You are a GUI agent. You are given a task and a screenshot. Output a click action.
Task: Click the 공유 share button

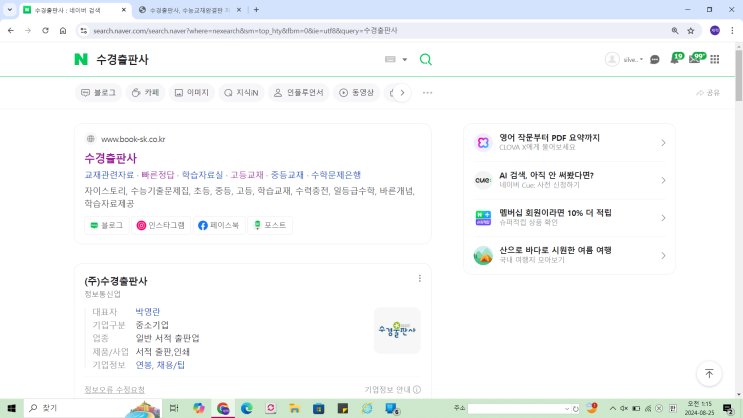coord(708,93)
